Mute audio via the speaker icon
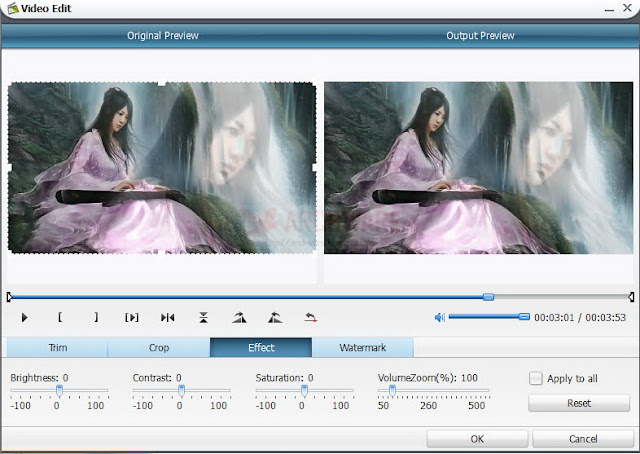This screenshot has height=454, width=640. click(x=440, y=317)
